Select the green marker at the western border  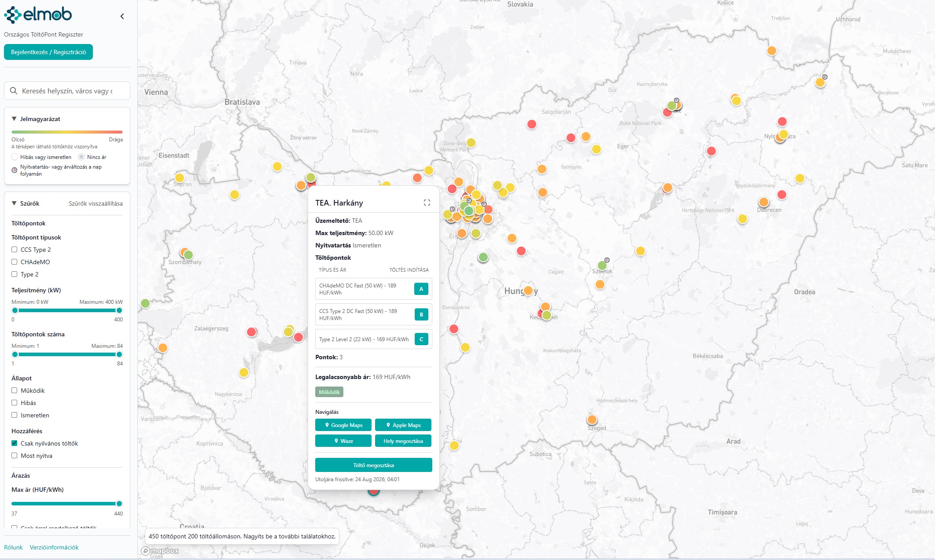145,303
